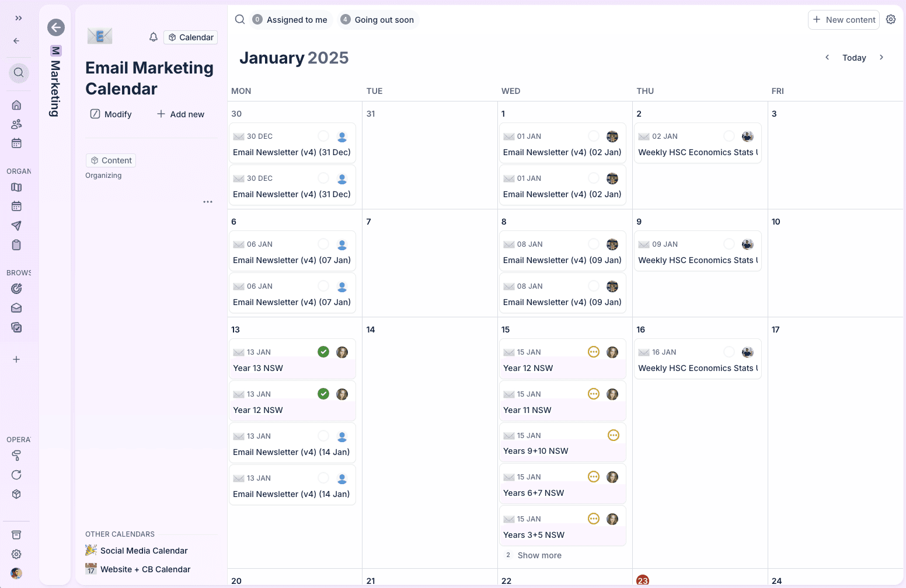Screen dimensions: 906x588
Task: Toggle in-progress status on Year 11 NSW
Action: pos(594,394)
